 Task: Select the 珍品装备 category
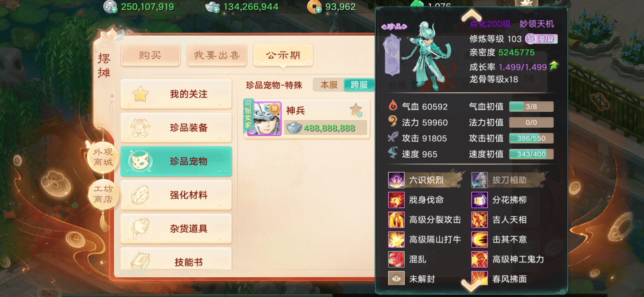pyautogui.click(x=176, y=128)
